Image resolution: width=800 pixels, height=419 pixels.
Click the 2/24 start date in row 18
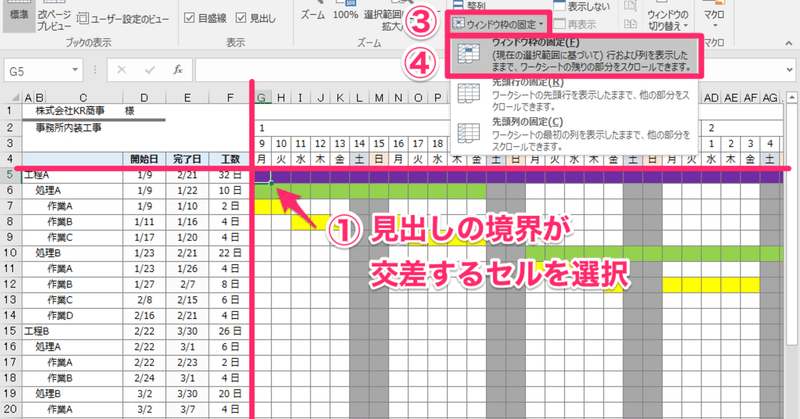point(144,378)
